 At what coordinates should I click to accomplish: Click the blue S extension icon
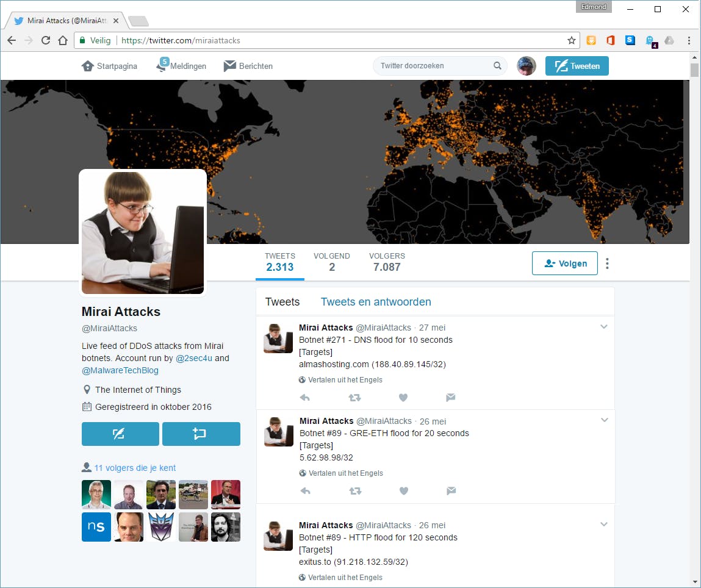click(630, 40)
